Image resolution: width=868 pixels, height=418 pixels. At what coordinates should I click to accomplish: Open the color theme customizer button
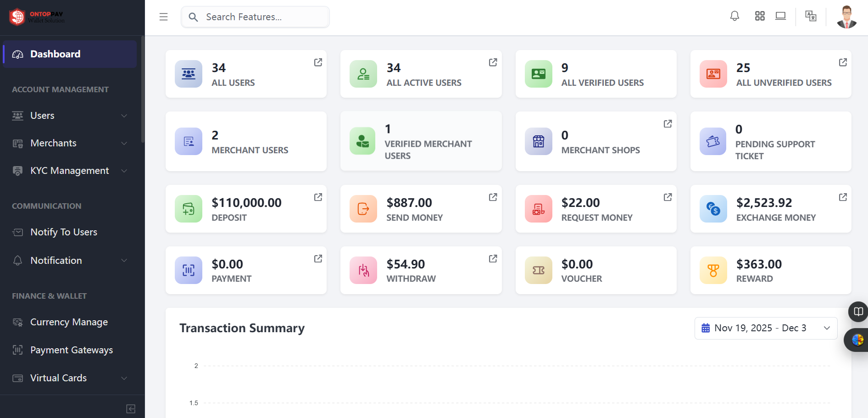click(x=857, y=340)
